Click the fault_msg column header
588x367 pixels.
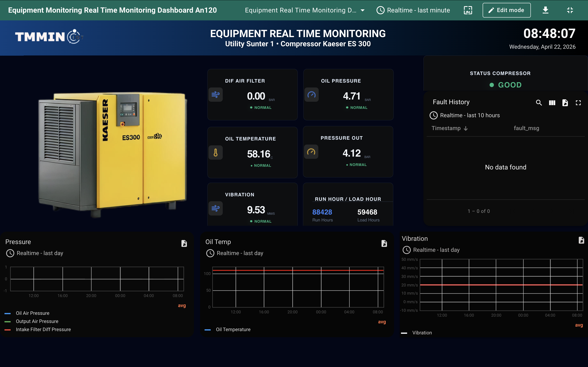coord(526,128)
